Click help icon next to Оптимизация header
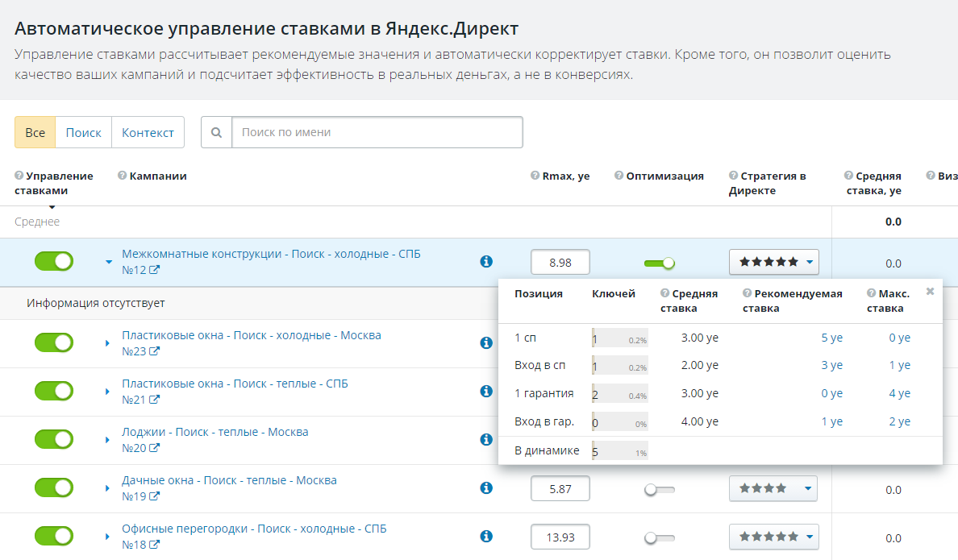This screenshot has width=958, height=560. (619, 176)
